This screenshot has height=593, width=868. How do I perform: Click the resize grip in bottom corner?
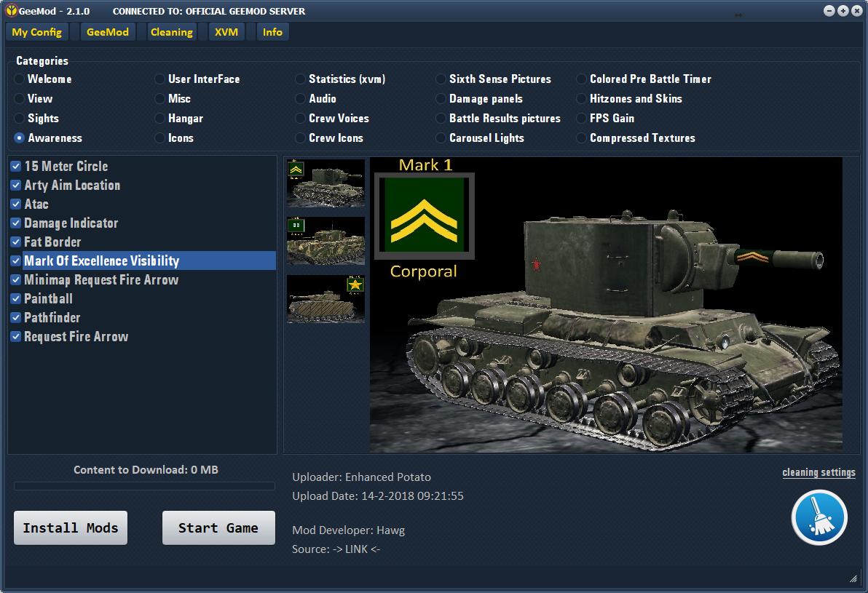pyautogui.click(x=853, y=578)
